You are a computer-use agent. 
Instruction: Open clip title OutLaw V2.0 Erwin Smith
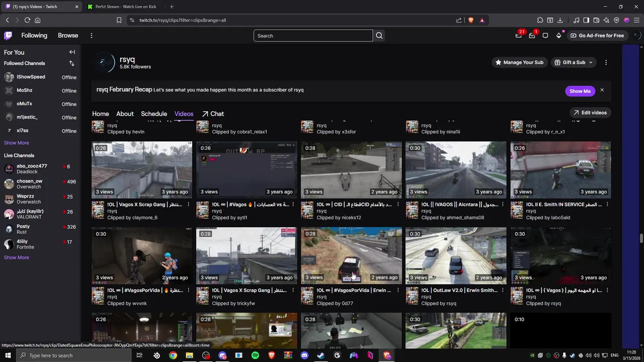pyautogui.click(x=460, y=290)
